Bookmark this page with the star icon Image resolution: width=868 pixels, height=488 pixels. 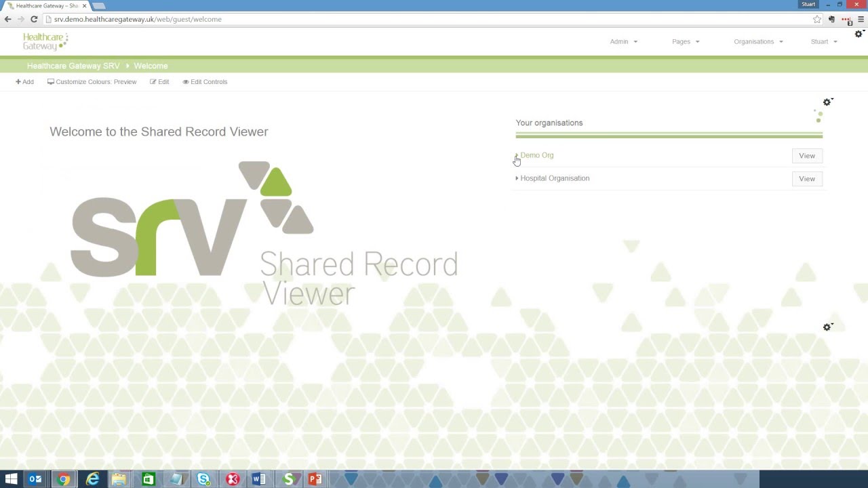817,20
